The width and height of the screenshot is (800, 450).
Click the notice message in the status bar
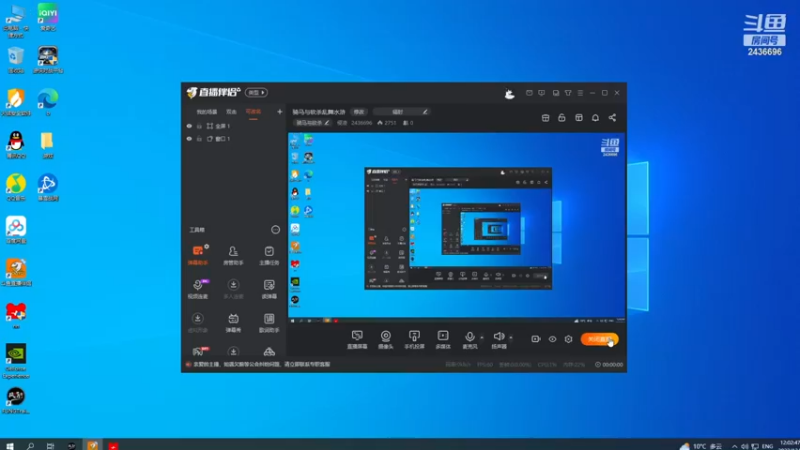(262, 364)
